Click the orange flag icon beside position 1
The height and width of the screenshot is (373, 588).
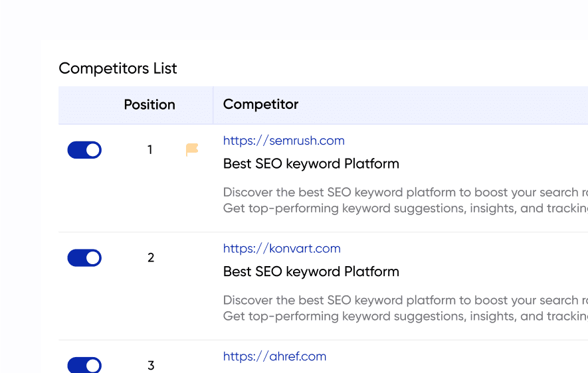192,149
